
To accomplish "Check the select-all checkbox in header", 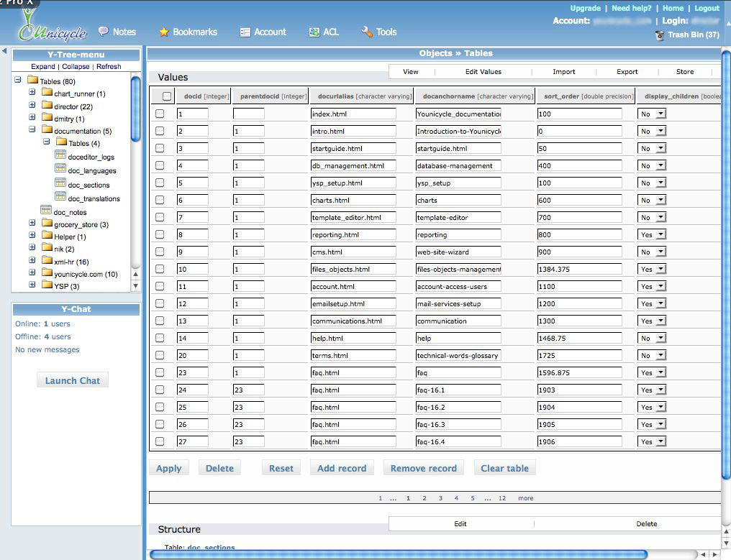I will pos(167,96).
